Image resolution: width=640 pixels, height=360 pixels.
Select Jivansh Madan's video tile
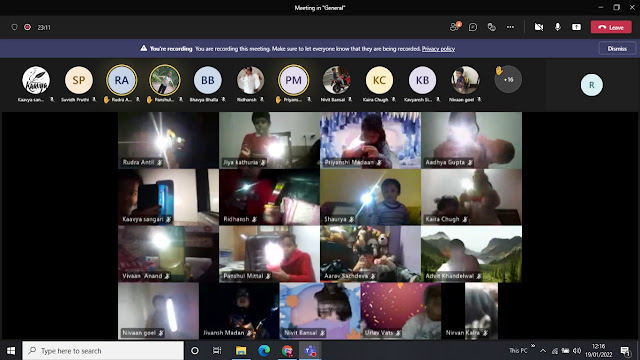(239, 311)
